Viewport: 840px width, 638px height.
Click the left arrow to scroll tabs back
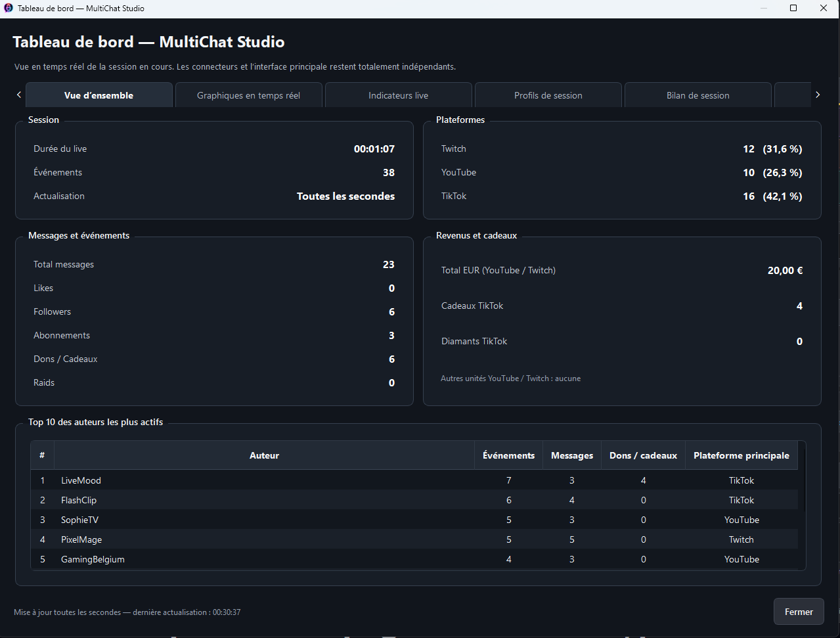(19, 95)
